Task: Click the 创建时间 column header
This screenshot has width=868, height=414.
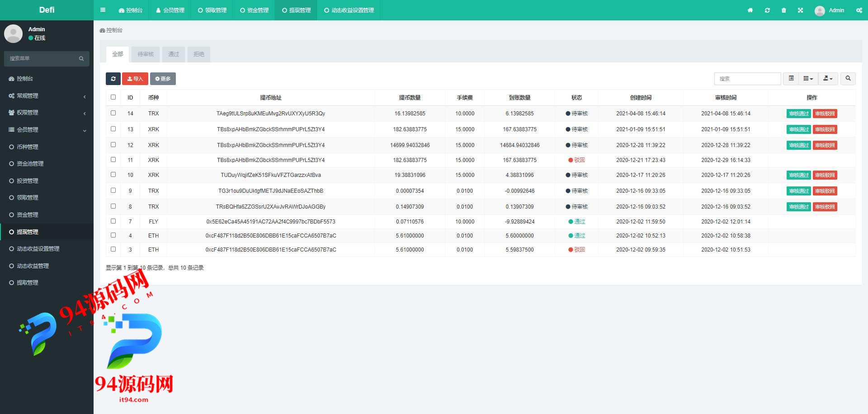Action: click(641, 97)
